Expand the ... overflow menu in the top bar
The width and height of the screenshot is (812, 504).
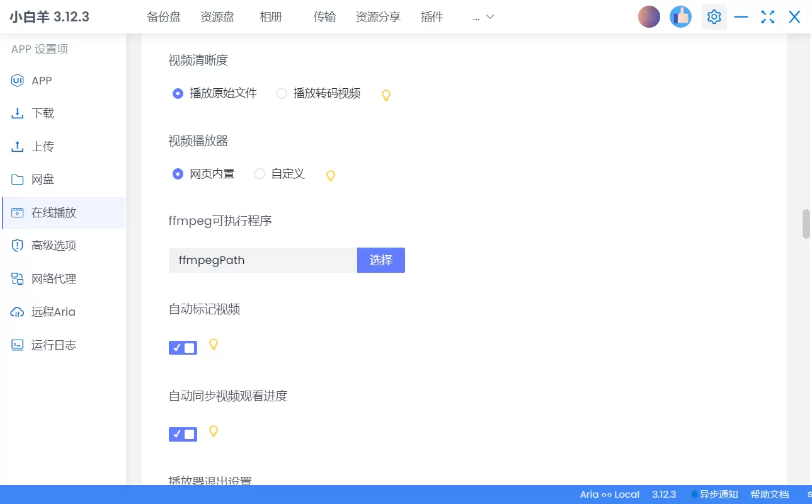coord(481,17)
